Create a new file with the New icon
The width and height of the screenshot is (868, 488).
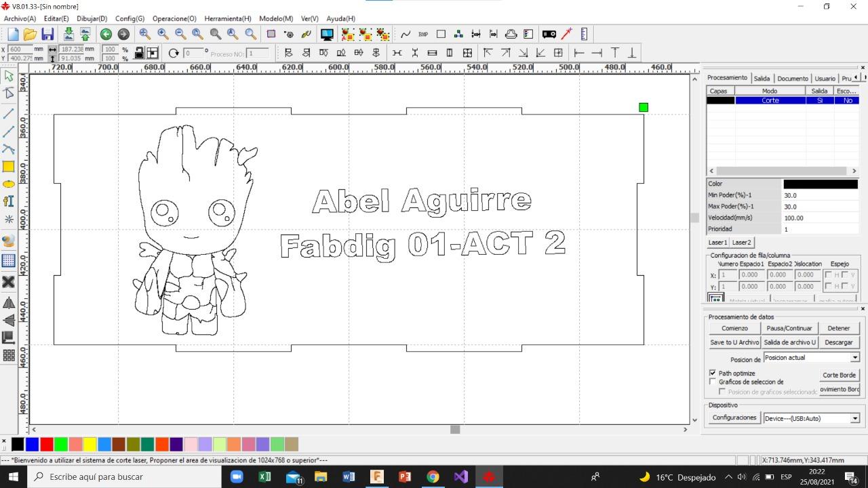(13, 34)
